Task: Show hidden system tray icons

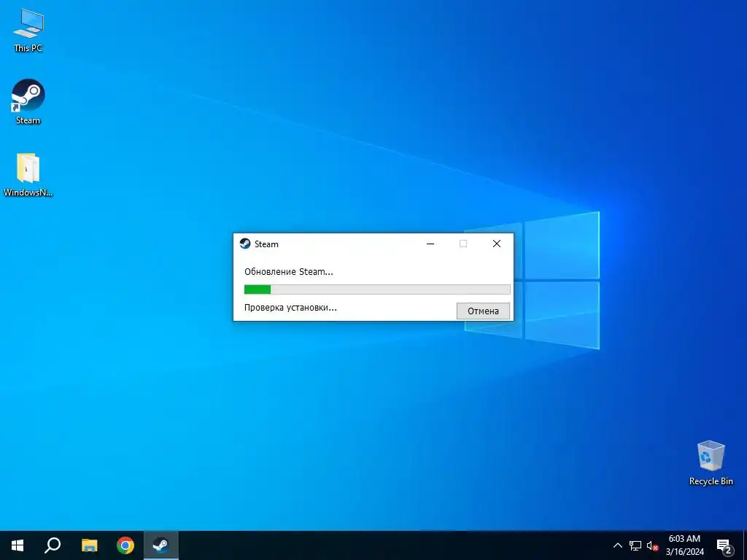Action: click(617, 545)
